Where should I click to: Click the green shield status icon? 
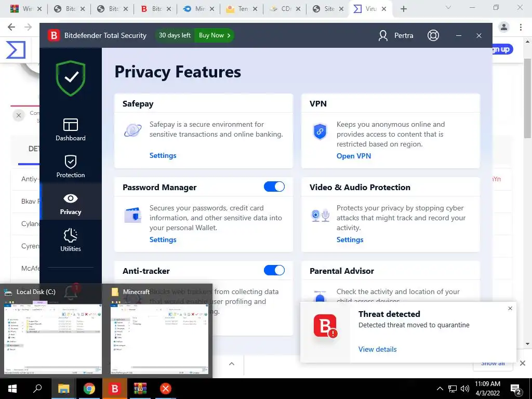pos(71,78)
